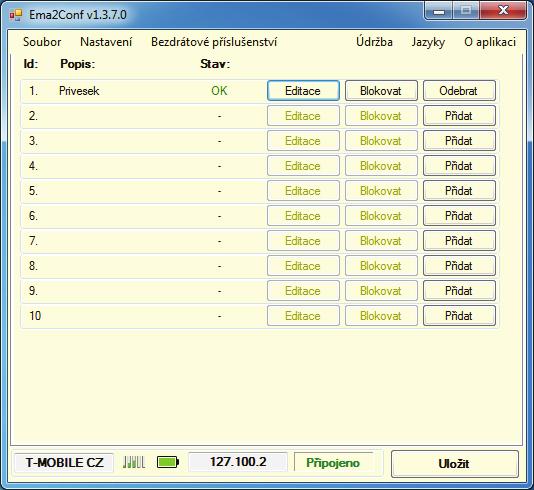The width and height of the screenshot is (534, 490).
Task: Open the Údržba menu
Action: (x=374, y=42)
